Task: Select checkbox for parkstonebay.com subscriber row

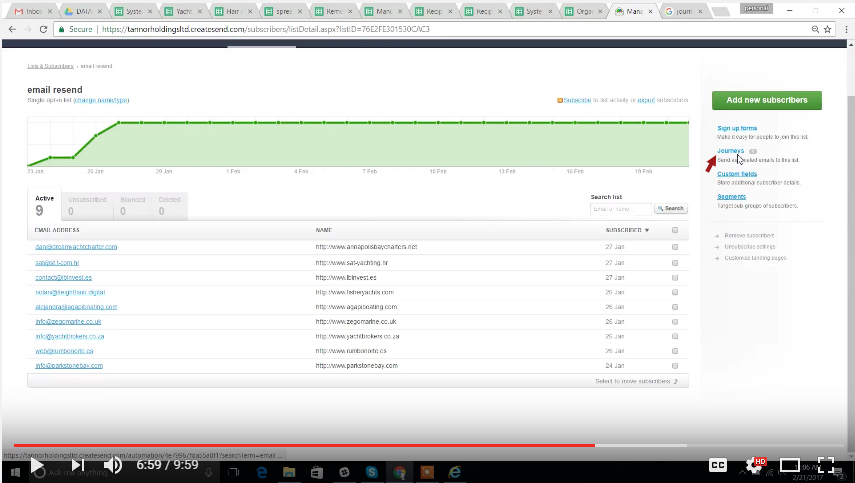Action: [x=675, y=366]
